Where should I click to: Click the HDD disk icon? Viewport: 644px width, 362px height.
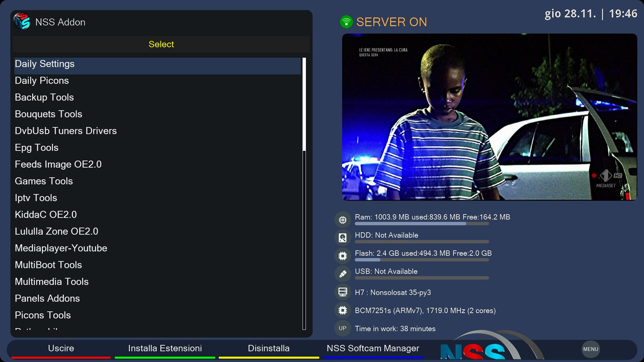343,238
